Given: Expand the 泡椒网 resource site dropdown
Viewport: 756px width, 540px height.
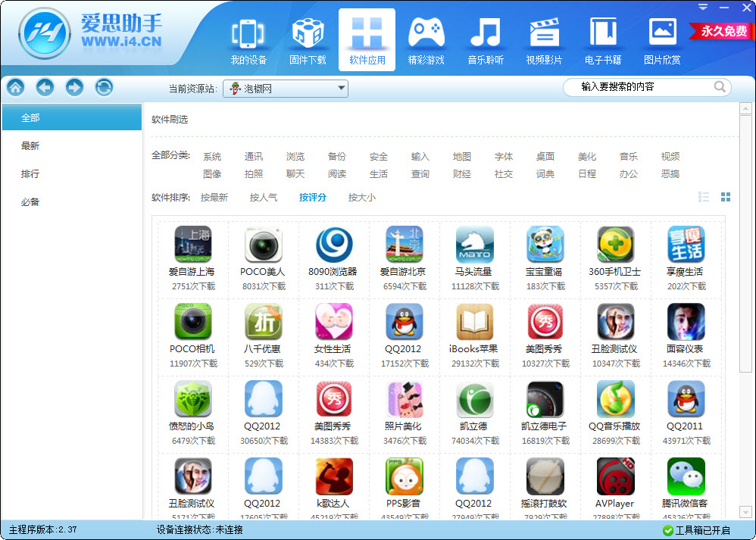Looking at the screenshot, I should (x=286, y=89).
